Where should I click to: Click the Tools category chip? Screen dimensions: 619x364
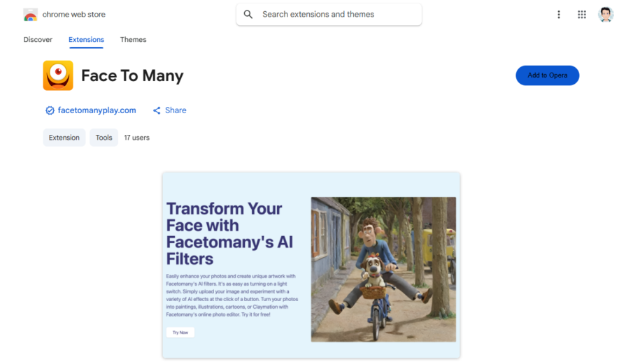click(104, 138)
